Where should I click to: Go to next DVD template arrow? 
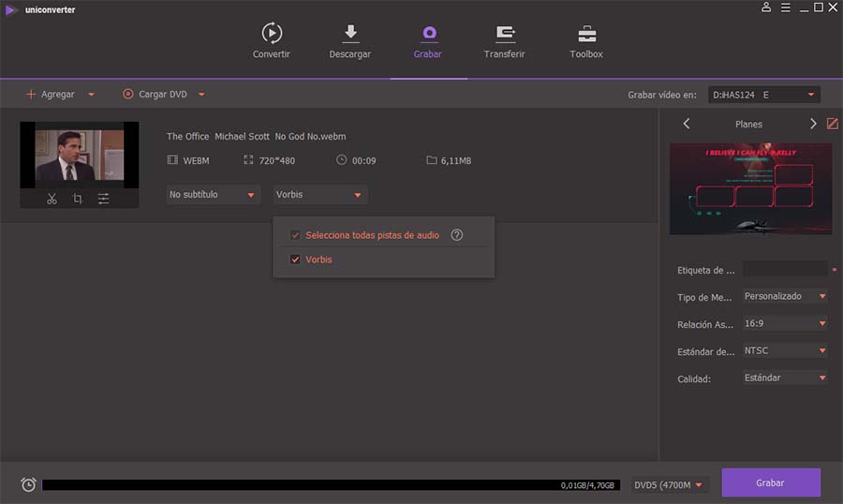(813, 124)
